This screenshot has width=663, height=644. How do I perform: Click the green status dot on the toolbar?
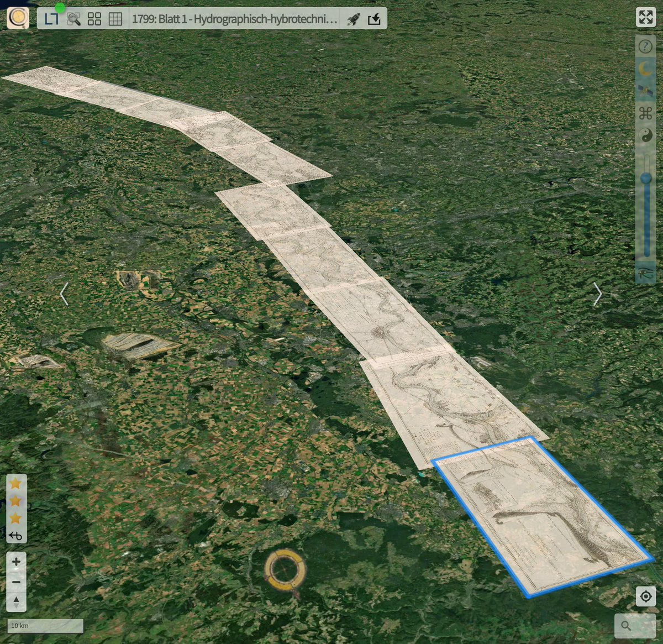click(x=60, y=7)
